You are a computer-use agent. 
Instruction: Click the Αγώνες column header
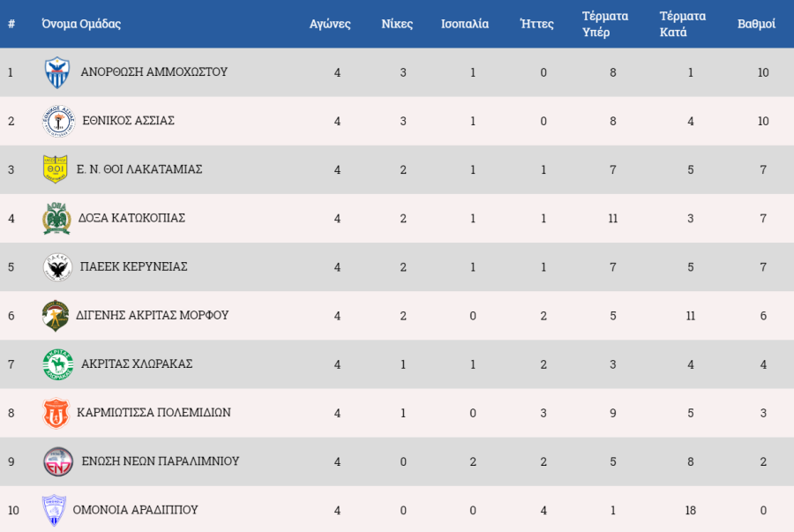pyautogui.click(x=330, y=24)
